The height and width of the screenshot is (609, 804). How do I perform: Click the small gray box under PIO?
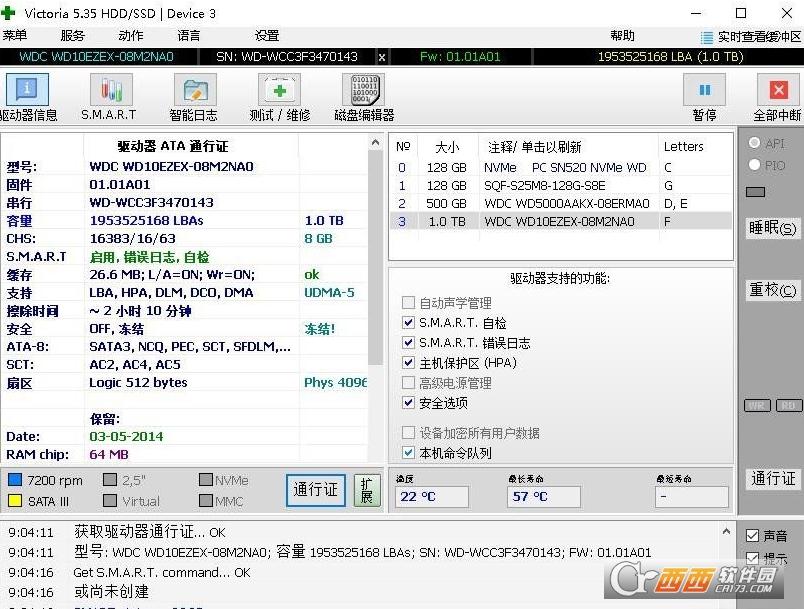(x=755, y=192)
